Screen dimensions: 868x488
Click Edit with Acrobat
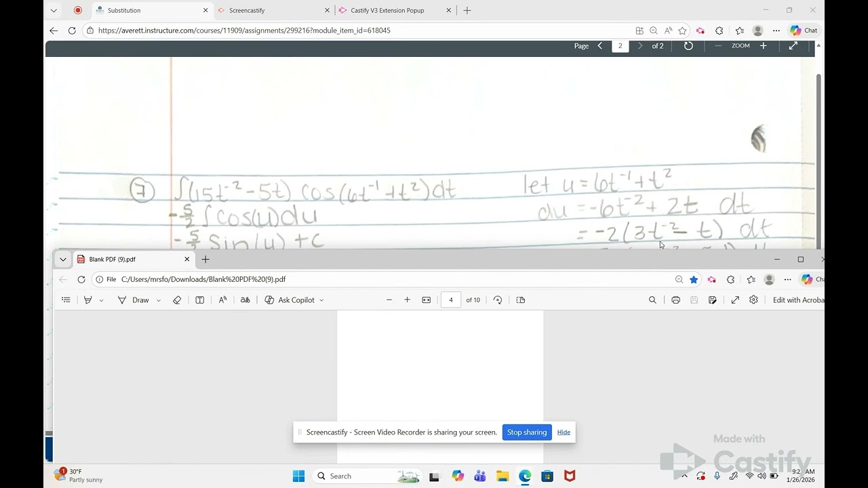[x=798, y=300]
